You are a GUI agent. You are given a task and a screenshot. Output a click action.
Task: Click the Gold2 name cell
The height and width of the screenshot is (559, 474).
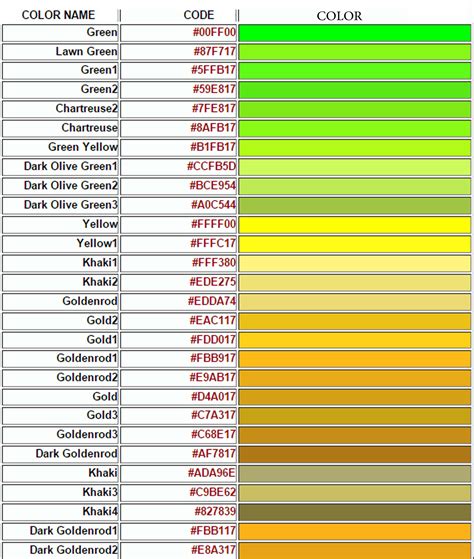click(60, 321)
